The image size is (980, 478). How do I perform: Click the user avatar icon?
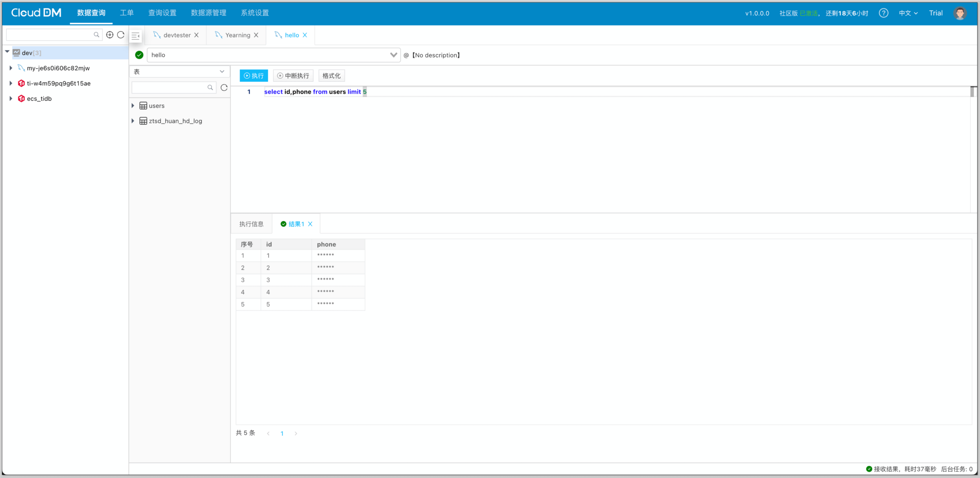tap(960, 13)
